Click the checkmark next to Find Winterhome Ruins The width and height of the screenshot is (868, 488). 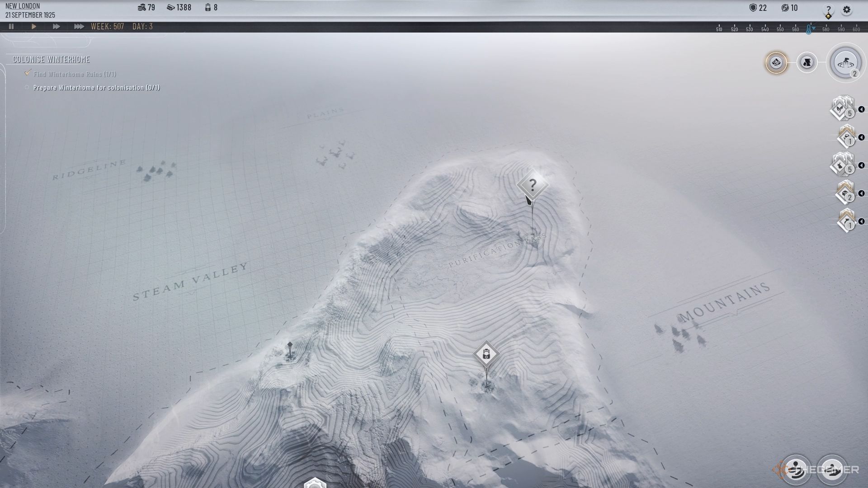click(x=28, y=72)
